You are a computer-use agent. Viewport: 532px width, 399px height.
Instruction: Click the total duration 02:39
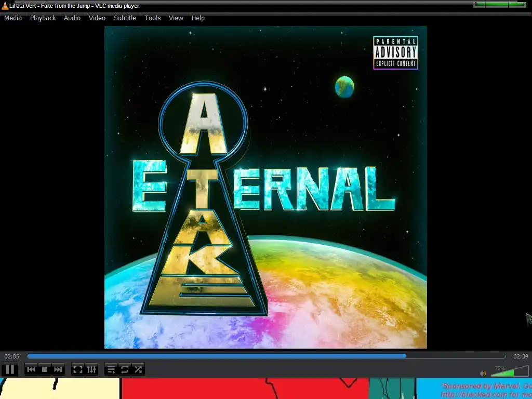[521, 356]
